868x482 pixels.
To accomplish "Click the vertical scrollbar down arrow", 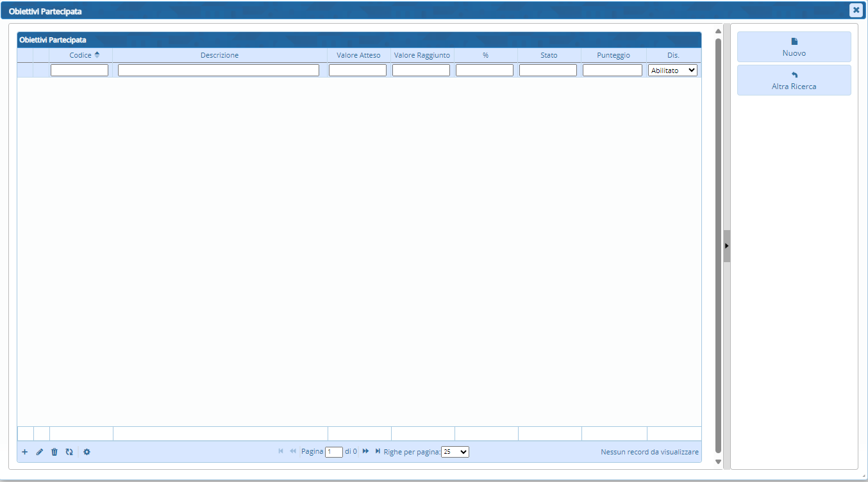I will pos(718,461).
